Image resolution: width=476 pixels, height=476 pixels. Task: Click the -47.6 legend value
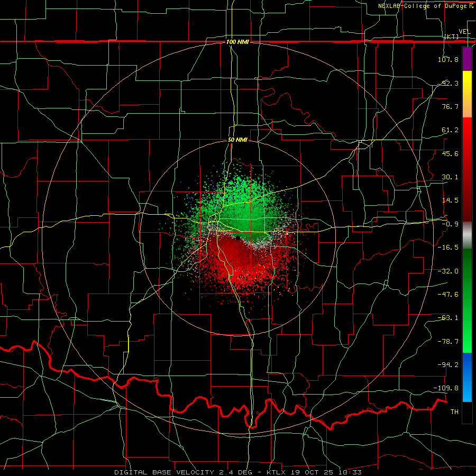(x=448, y=295)
